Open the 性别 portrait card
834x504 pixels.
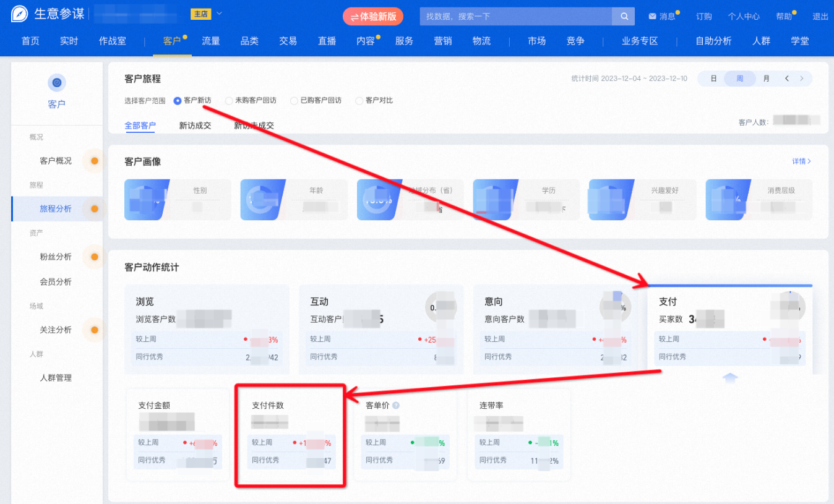coord(178,200)
